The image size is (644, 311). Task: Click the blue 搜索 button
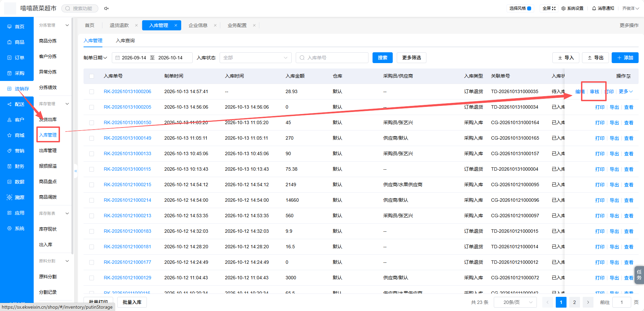tap(383, 58)
